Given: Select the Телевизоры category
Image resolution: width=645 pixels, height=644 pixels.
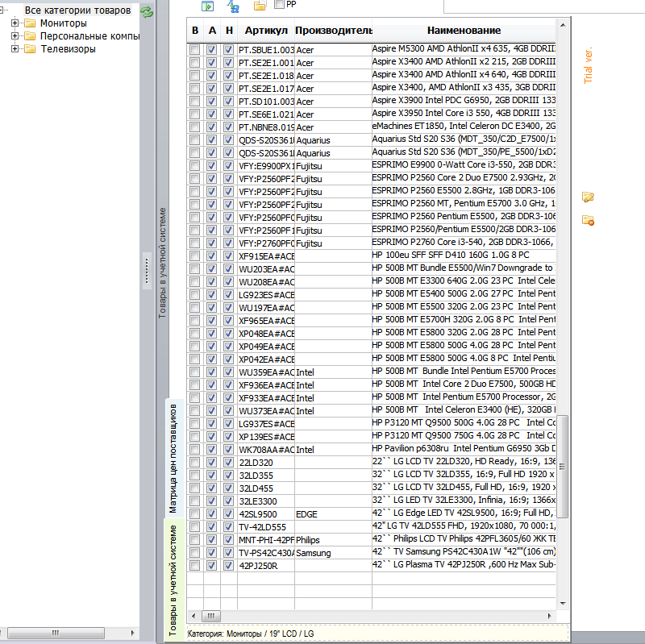Looking at the screenshot, I should [68, 49].
